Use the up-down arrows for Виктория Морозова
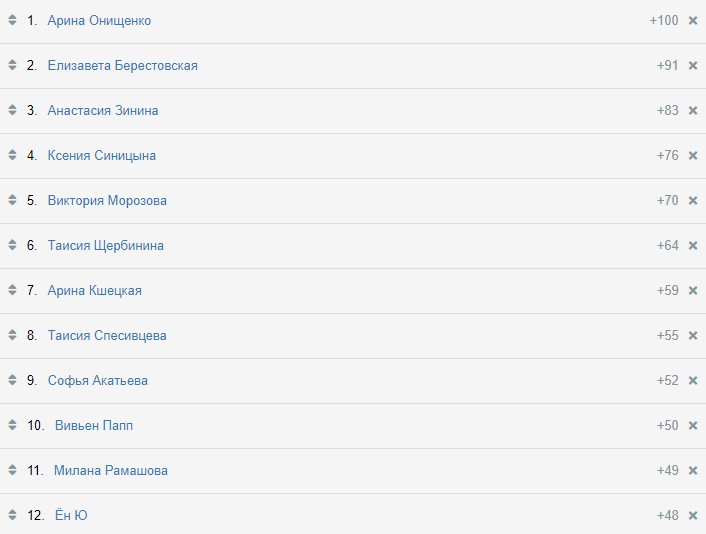 click(x=12, y=201)
